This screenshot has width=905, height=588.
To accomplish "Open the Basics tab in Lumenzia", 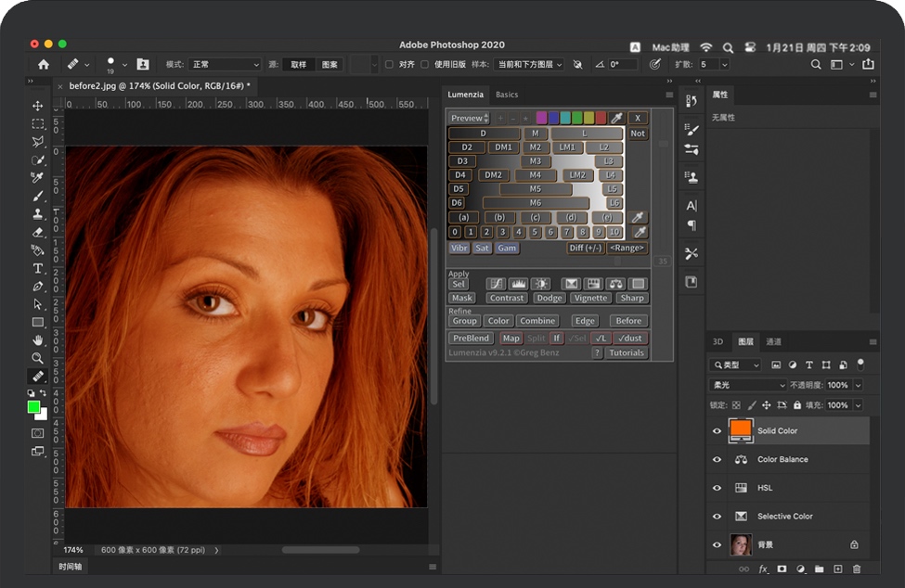I will click(506, 95).
